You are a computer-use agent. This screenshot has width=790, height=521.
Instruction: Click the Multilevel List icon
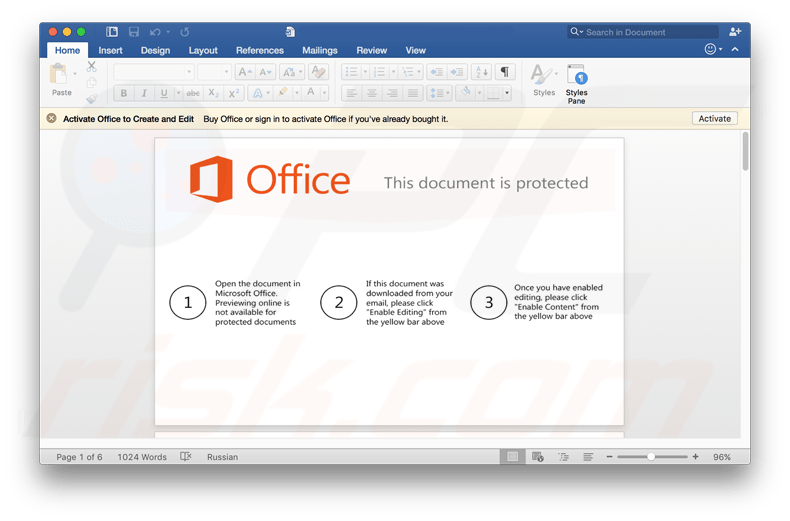click(x=407, y=73)
